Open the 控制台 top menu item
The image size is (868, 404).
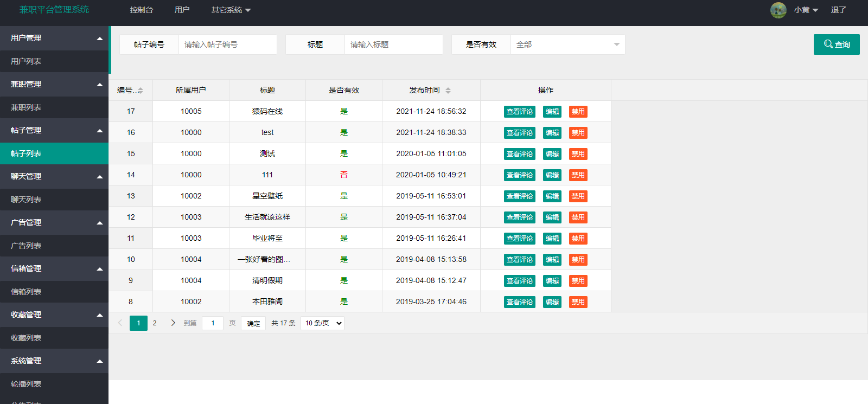point(142,10)
